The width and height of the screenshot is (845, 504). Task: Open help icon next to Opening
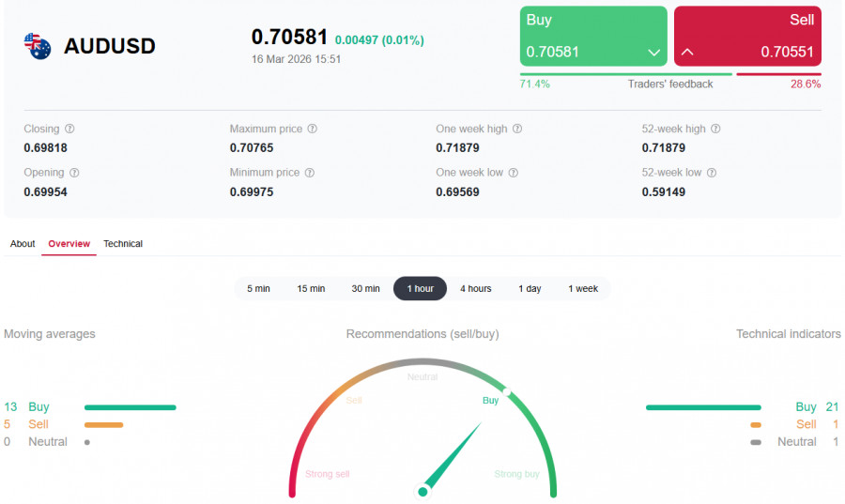click(74, 173)
